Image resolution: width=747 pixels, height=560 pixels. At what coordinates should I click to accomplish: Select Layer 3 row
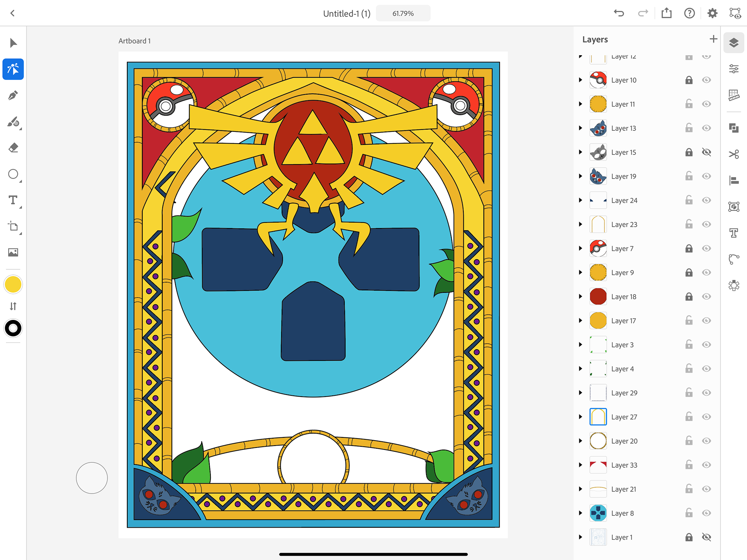click(646, 345)
